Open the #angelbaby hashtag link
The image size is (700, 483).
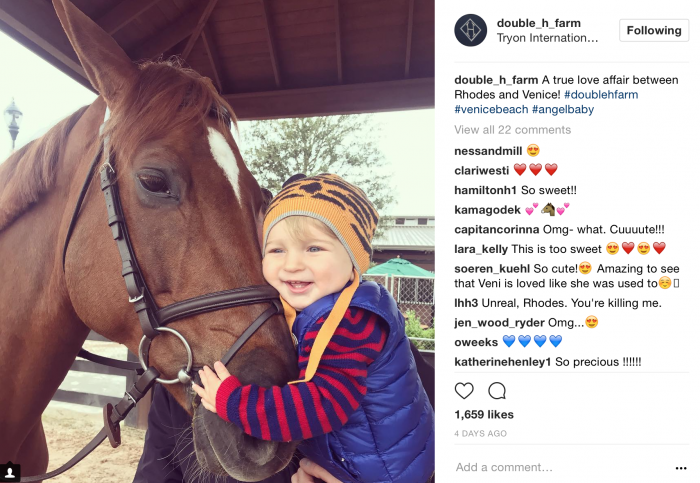[x=563, y=109]
